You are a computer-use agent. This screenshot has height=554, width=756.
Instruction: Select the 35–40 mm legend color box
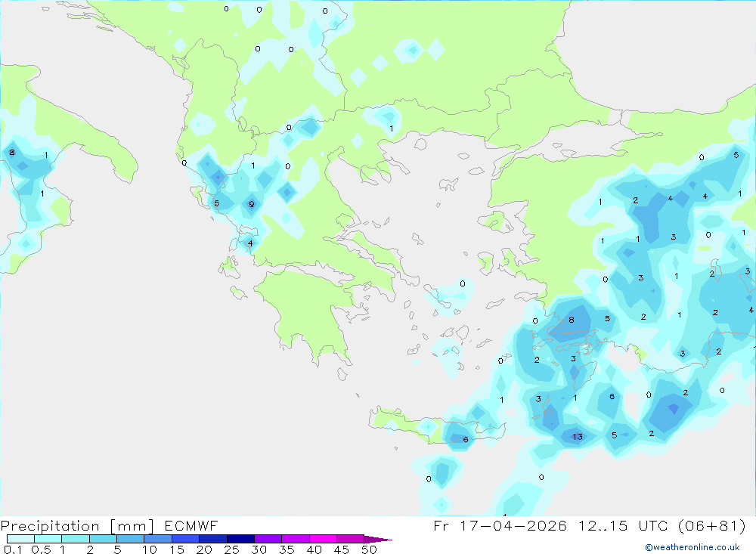point(296,539)
